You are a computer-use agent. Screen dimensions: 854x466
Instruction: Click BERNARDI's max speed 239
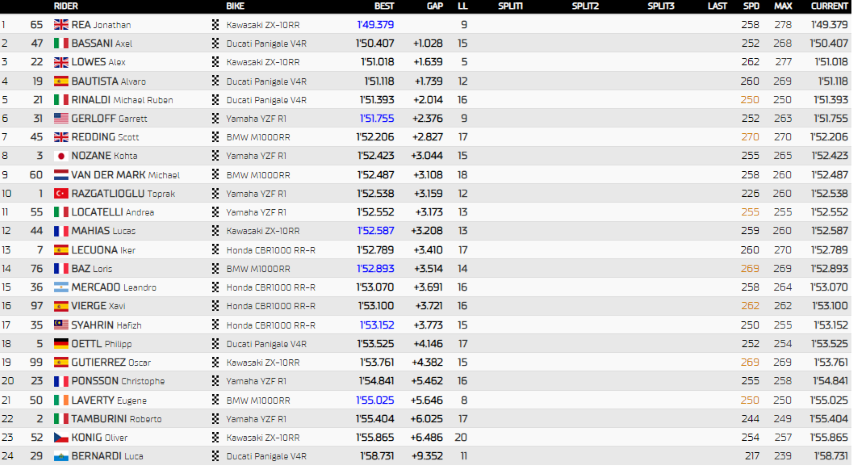(783, 456)
